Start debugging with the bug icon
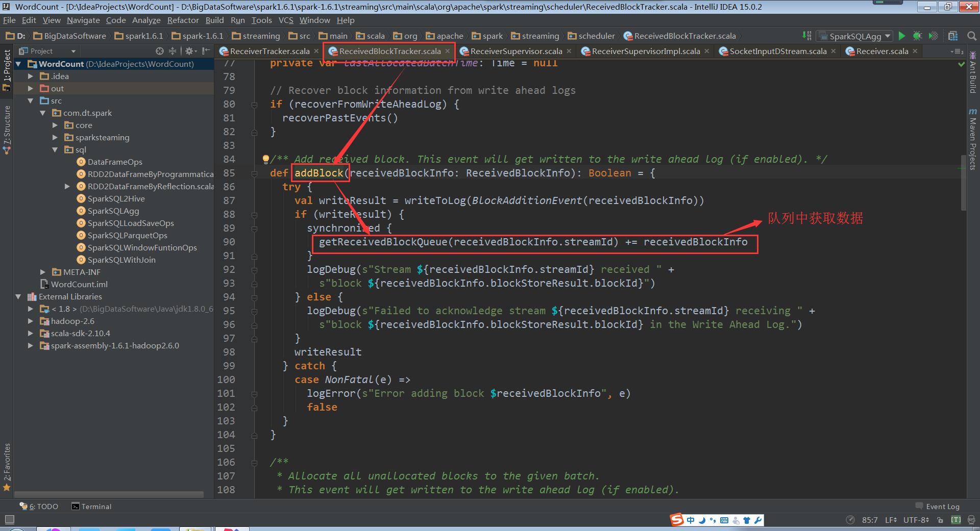Screen dimensions: 980x531 pyautogui.click(x=917, y=36)
